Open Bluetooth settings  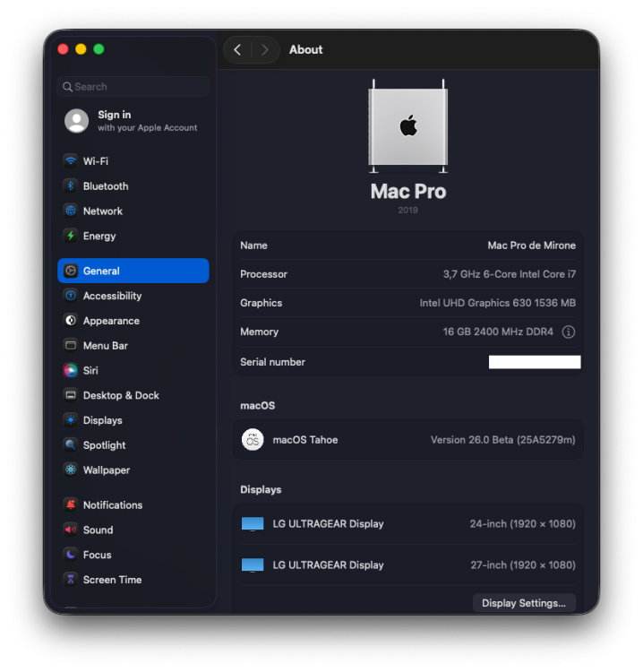pyautogui.click(x=133, y=186)
